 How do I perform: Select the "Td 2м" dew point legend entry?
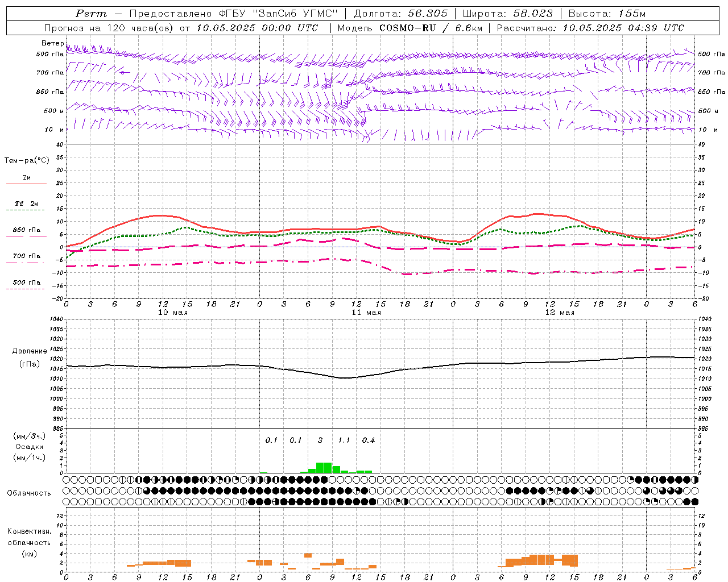(27, 203)
